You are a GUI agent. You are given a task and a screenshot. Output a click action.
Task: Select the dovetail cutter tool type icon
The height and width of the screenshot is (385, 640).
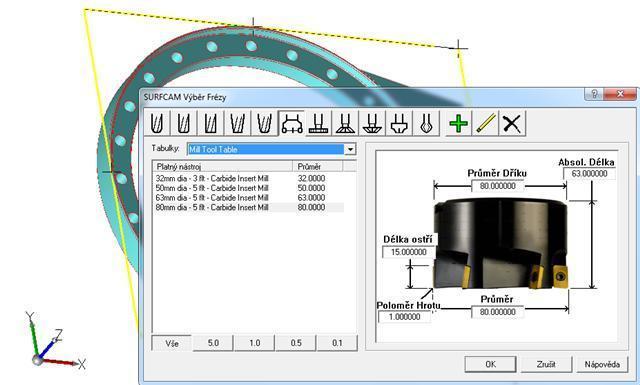345,123
